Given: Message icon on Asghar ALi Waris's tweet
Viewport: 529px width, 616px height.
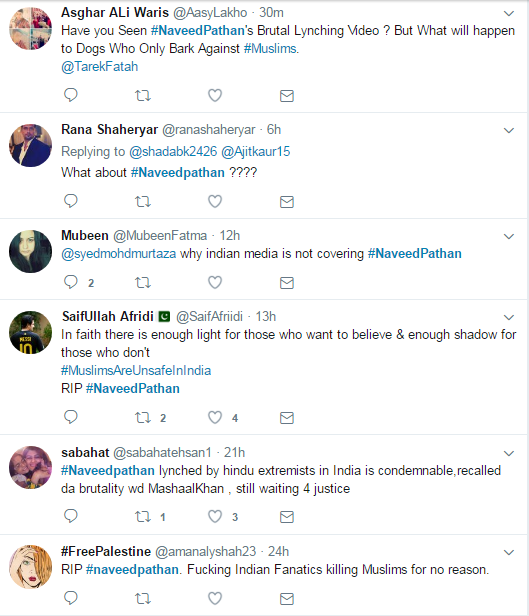Looking at the screenshot, I should (x=287, y=95).
